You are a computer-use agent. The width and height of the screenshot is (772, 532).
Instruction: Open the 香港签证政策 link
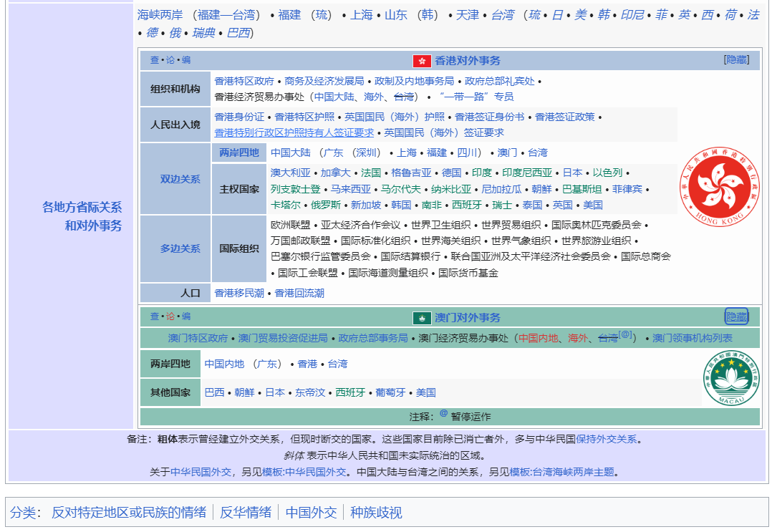pyautogui.click(x=565, y=117)
